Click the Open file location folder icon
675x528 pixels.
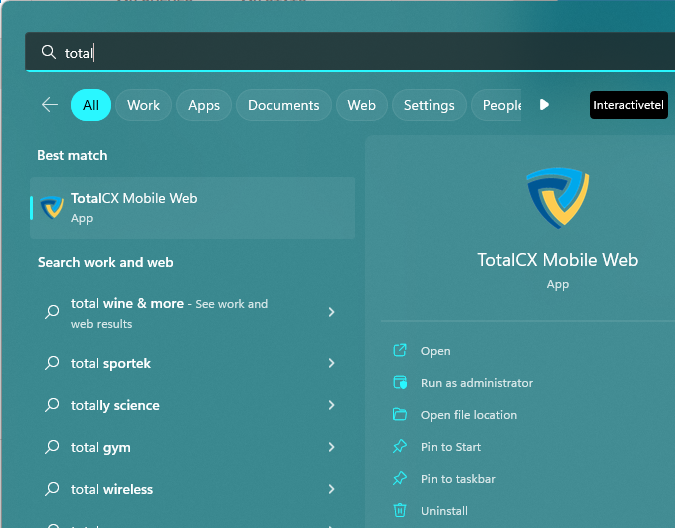(x=400, y=414)
